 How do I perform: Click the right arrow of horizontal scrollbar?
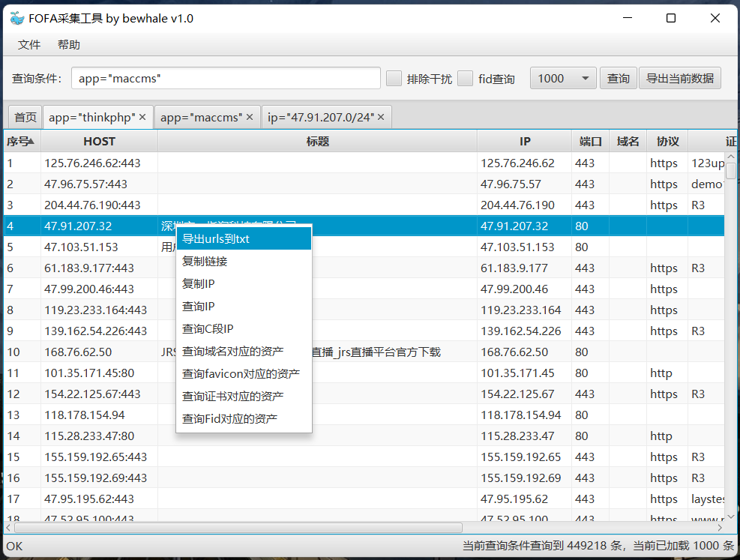click(x=721, y=527)
